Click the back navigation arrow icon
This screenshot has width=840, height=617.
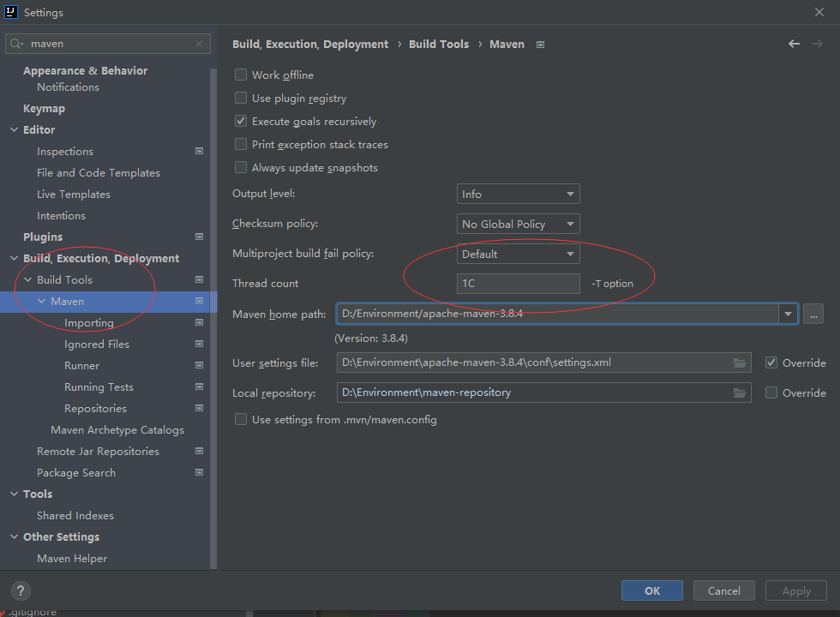click(x=794, y=44)
